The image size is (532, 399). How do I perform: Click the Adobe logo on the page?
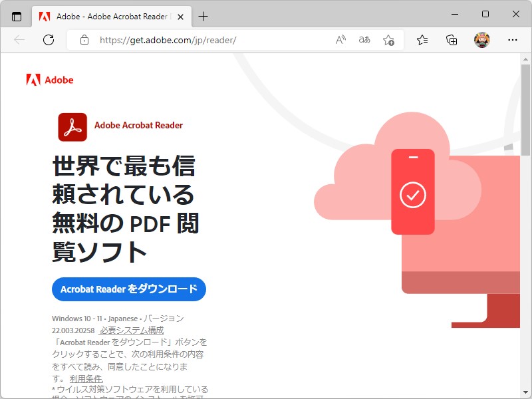tap(50, 80)
